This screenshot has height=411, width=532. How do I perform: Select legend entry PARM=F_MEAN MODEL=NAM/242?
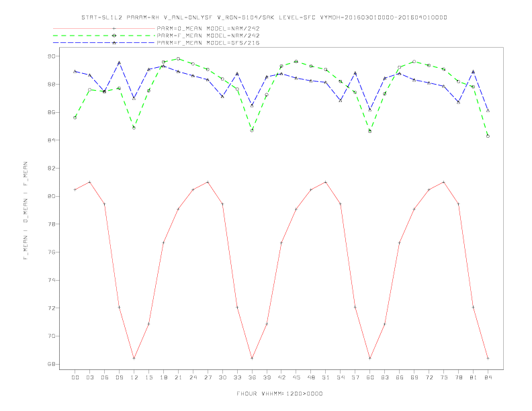[x=208, y=36]
